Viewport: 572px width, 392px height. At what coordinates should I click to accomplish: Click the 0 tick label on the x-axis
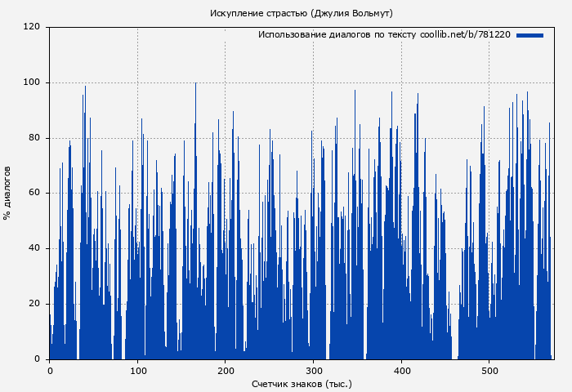50,371
